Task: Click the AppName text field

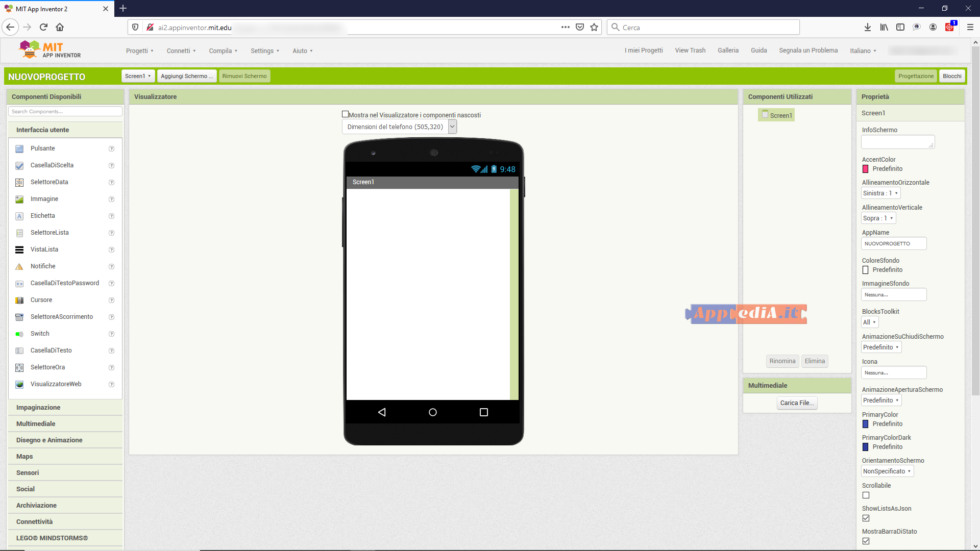Action: click(x=894, y=243)
